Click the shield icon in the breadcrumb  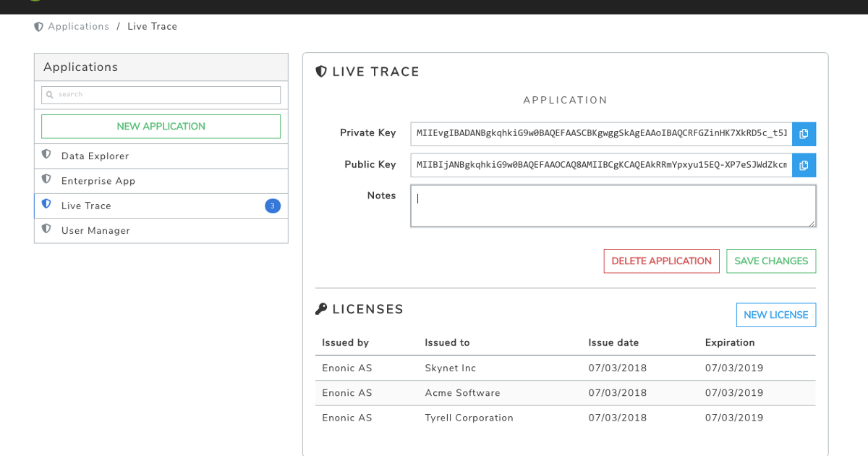[39, 27]
